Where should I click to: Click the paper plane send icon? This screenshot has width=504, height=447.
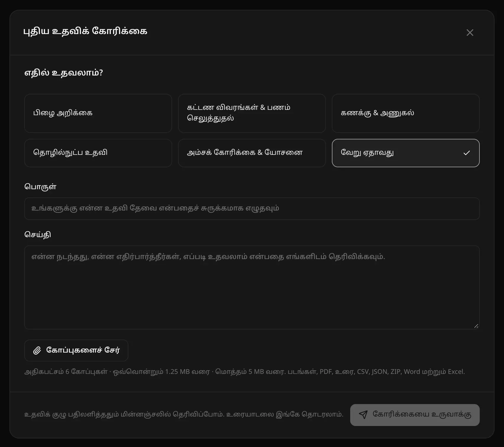coord(363,414)
